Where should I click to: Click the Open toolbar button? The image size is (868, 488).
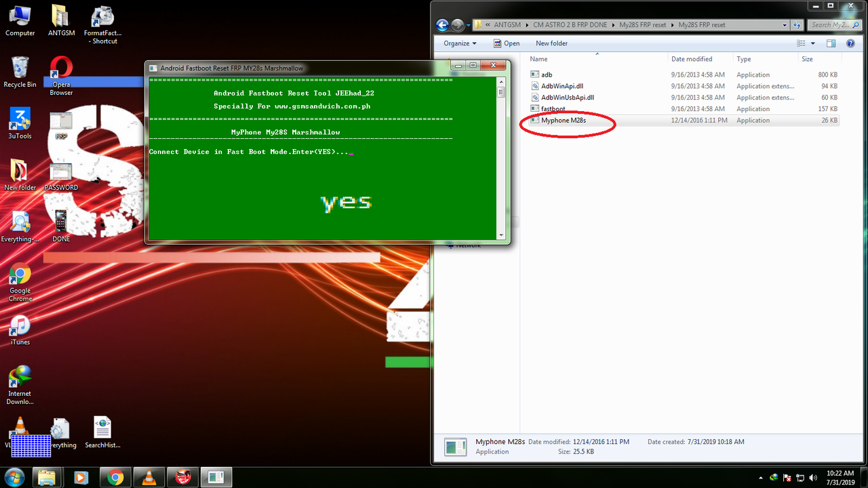pos(505,43)
